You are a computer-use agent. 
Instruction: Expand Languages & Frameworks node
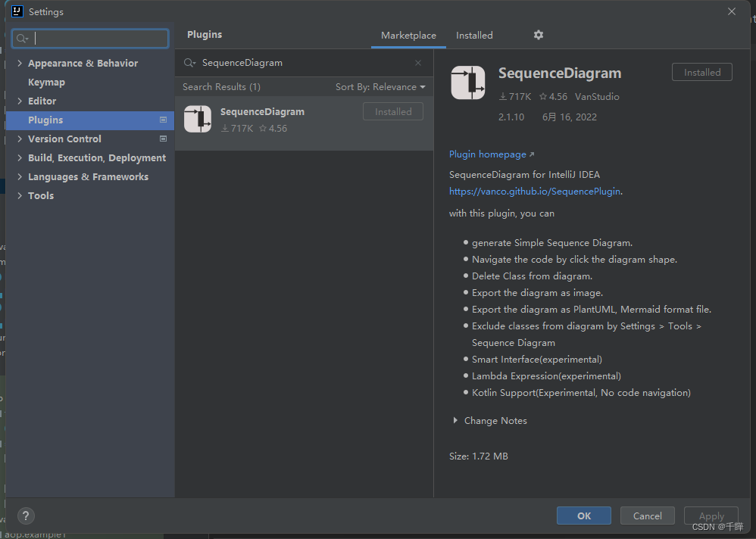tap(20, 177)
